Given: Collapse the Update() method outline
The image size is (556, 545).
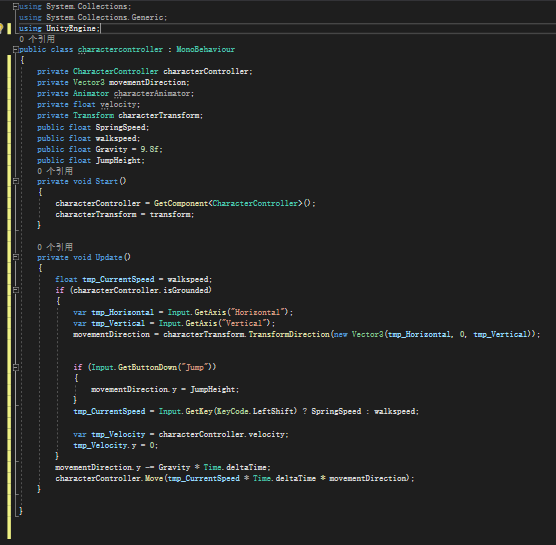Looking at the screenshot, I should click(x=16, y=257).
